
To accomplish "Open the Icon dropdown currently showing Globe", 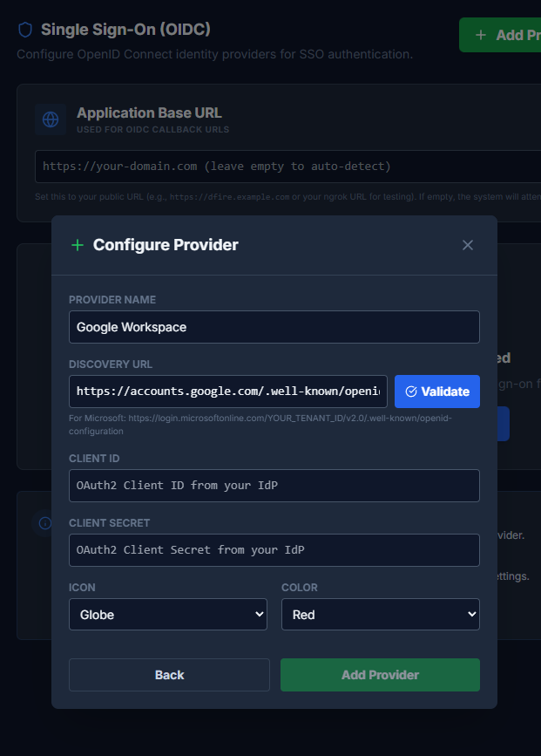I will 168,614.
